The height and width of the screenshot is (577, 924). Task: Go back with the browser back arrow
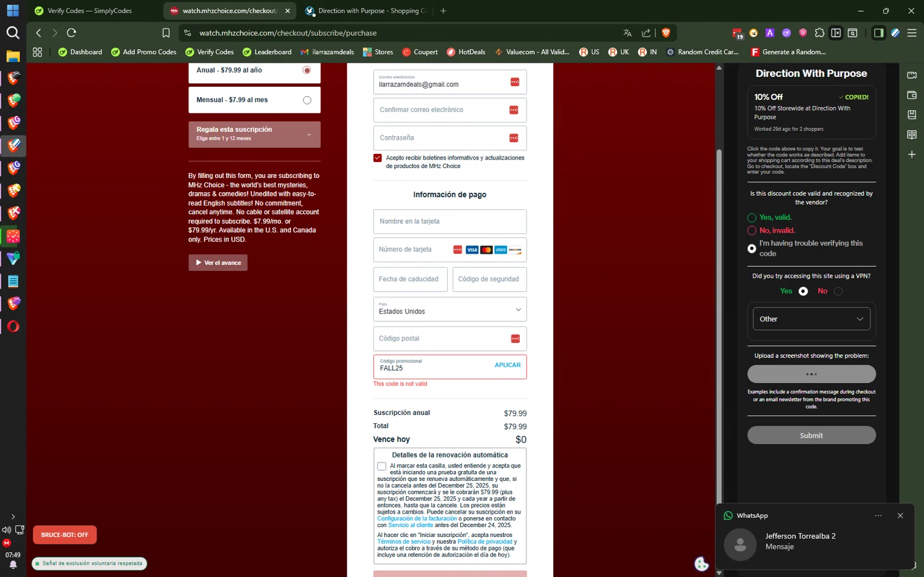38,33
